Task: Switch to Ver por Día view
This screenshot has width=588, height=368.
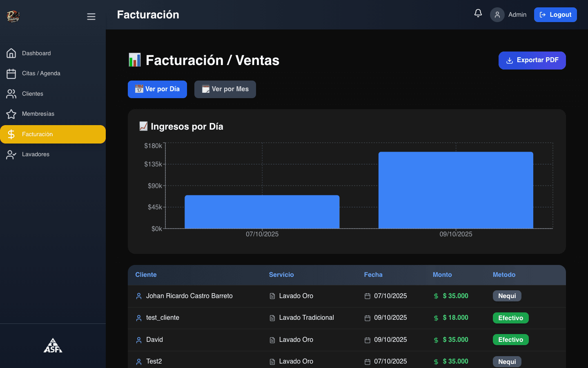Action: pos(157,89)
